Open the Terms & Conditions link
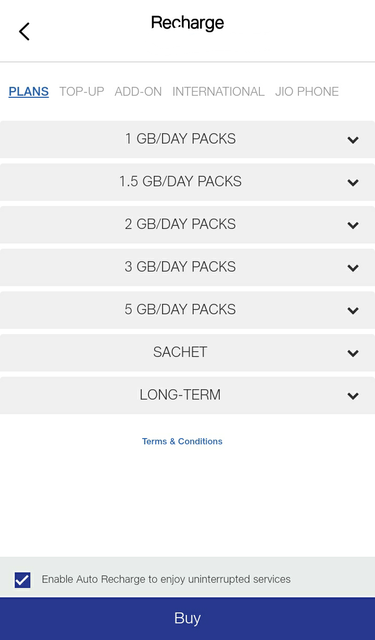The height and width of the screenshot is (640, 375). coord(182,441)
